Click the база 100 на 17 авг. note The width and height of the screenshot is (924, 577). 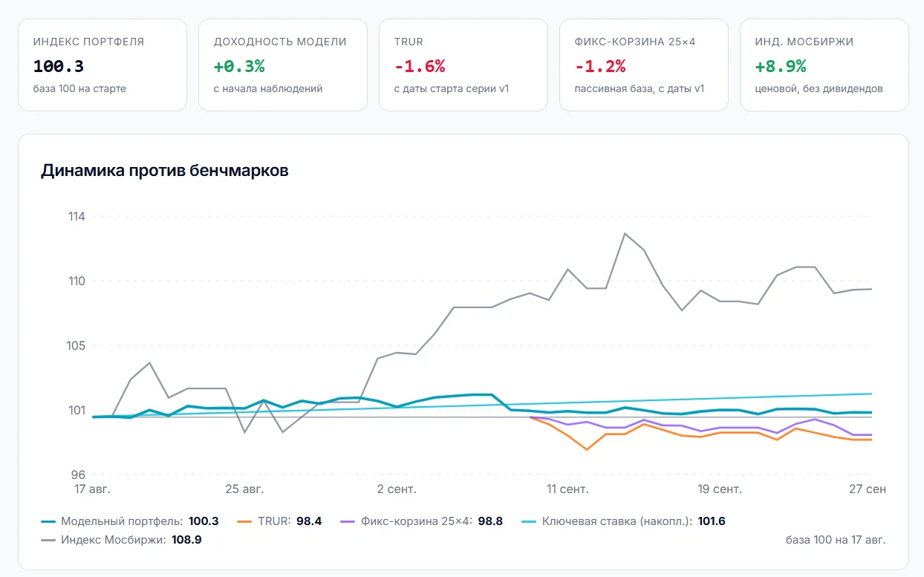836,540
